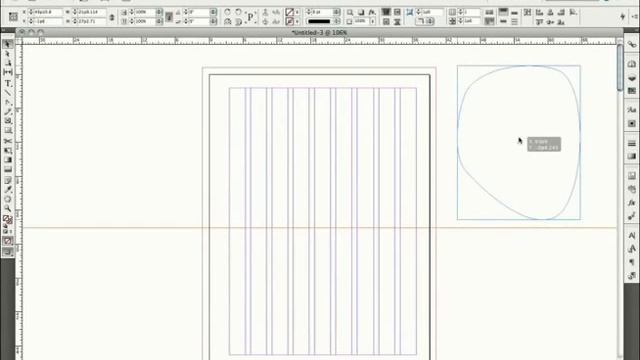Open the Effects fx panel in dock
Image resolution: width=640 pixels, height=360 pixels.
632,203
